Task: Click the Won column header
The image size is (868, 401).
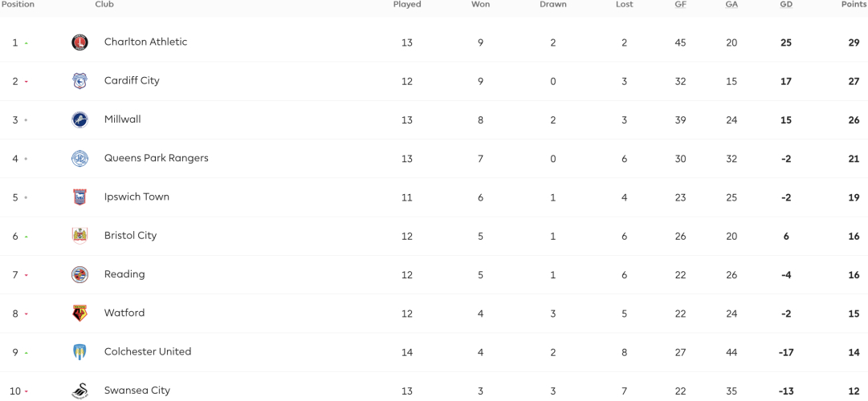Action: coord(480,5)
